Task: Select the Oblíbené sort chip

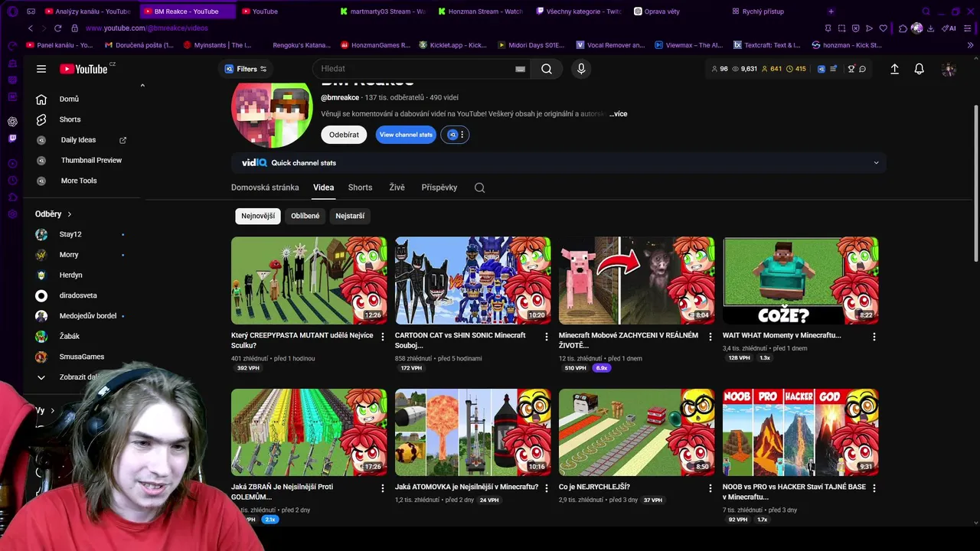Action: (x=305, y=216)
